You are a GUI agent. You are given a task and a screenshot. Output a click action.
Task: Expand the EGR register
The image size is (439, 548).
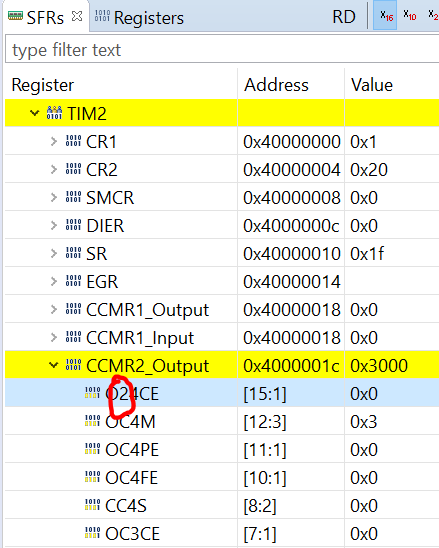click(x=53, y=281)
